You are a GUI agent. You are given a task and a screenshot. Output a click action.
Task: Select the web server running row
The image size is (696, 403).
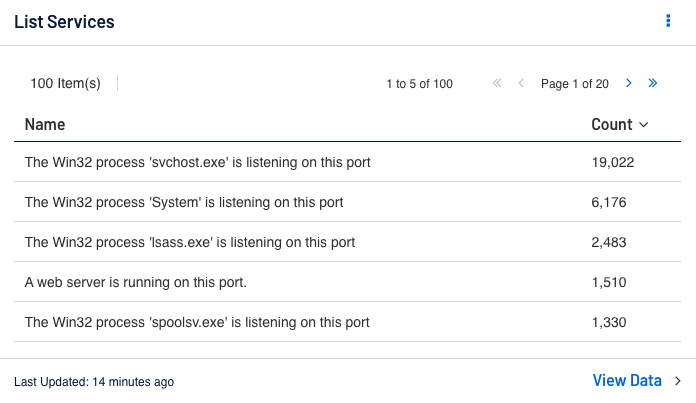pos(136,282)
